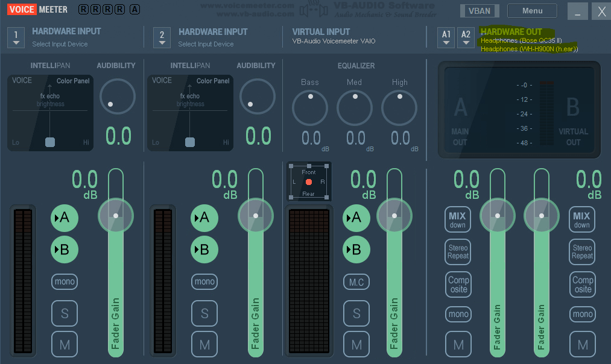The width and height of the screenshot is (611, 364).
Task: Toggle bus A routing on Hardware Input 2
Action: (x=204, y=218)
